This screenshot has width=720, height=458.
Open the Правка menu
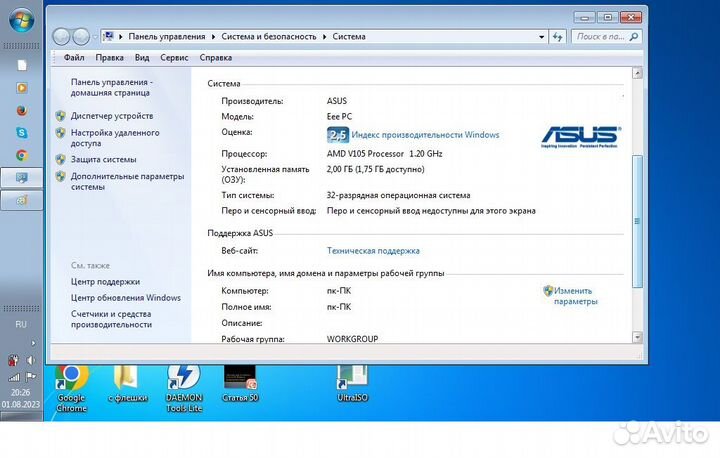[109, 58]
